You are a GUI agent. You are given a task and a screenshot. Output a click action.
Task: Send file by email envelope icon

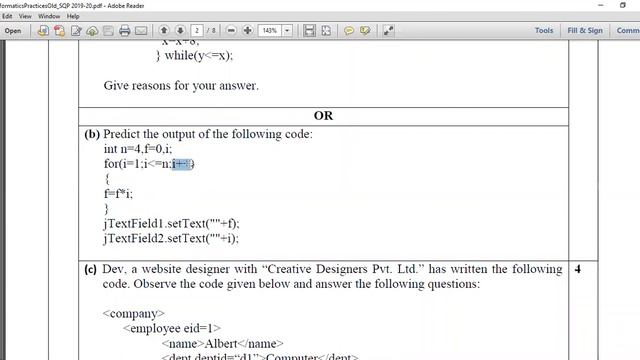click(x=141, y=31)
